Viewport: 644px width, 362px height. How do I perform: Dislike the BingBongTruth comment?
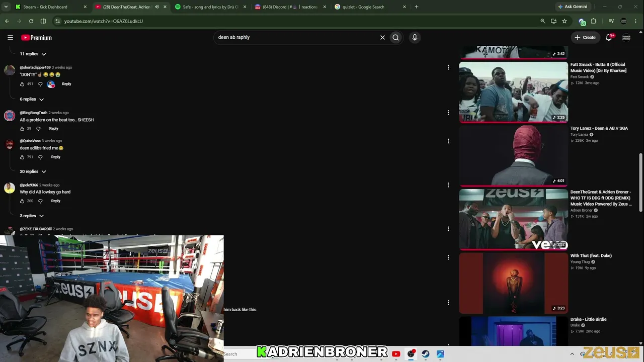click(x=38, y=129)
